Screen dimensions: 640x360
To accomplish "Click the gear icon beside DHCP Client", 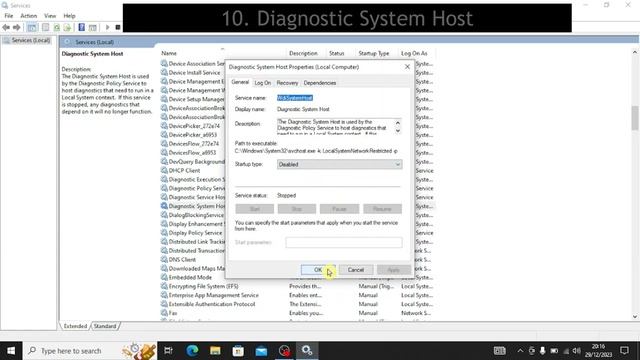I will pyautogui.click(x=164, y=170).
